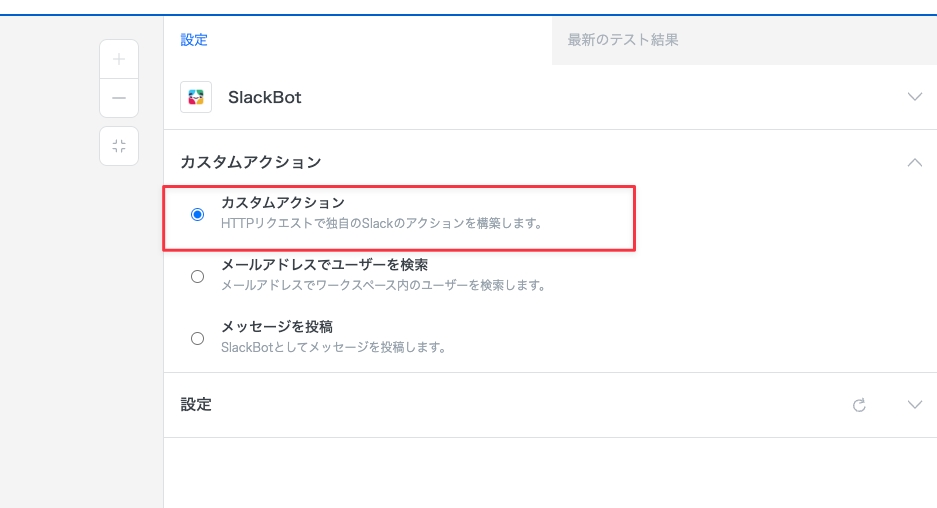This screenshot has height=508, width=937.
Task: Collapse the カスタムアクション section chevron
Action: click(x=914, y=161)
